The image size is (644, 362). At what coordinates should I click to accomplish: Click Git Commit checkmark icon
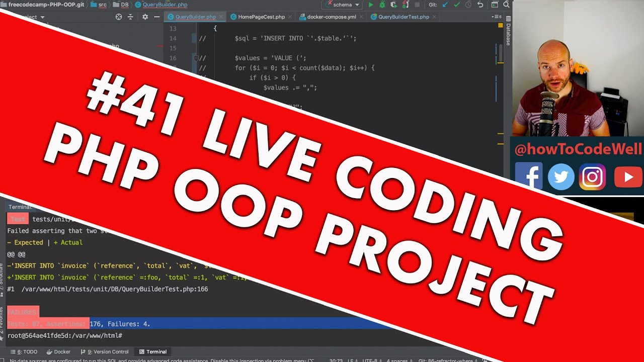[457, 5]
